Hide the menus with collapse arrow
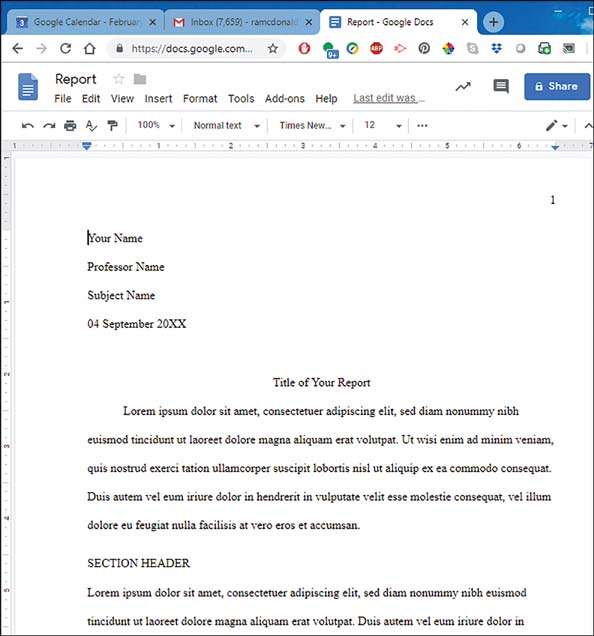594x636 pixels. (588, 126)
